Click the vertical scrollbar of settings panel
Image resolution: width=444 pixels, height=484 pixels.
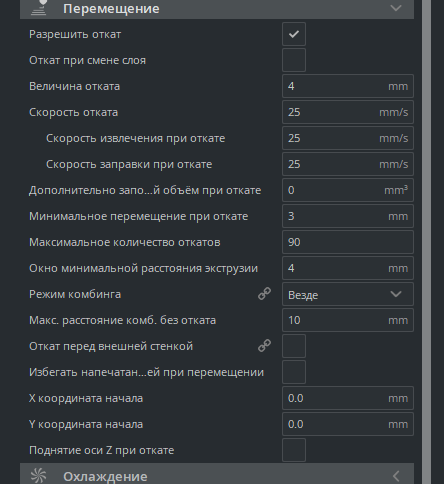point(426,242)
